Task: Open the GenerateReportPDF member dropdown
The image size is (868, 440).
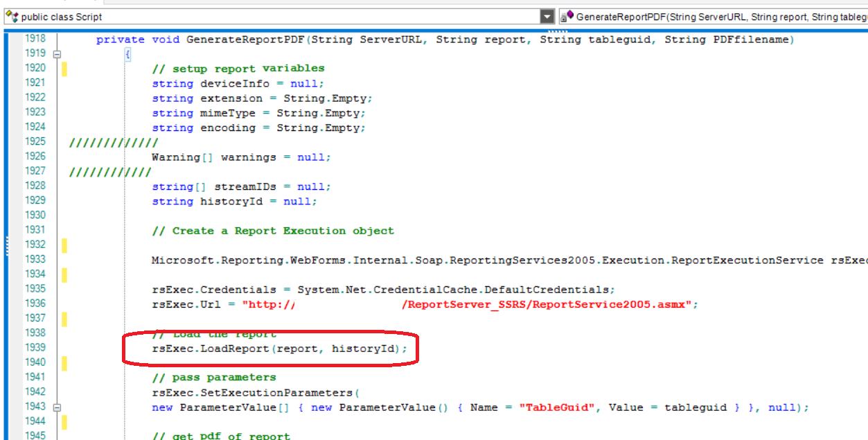Action: (x=714, y=17)
